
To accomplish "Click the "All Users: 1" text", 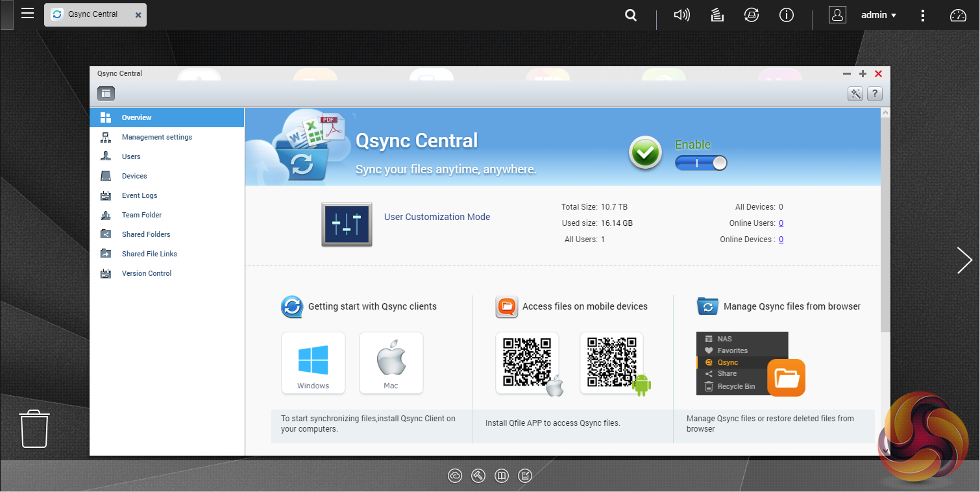I will tap(585, 240).
